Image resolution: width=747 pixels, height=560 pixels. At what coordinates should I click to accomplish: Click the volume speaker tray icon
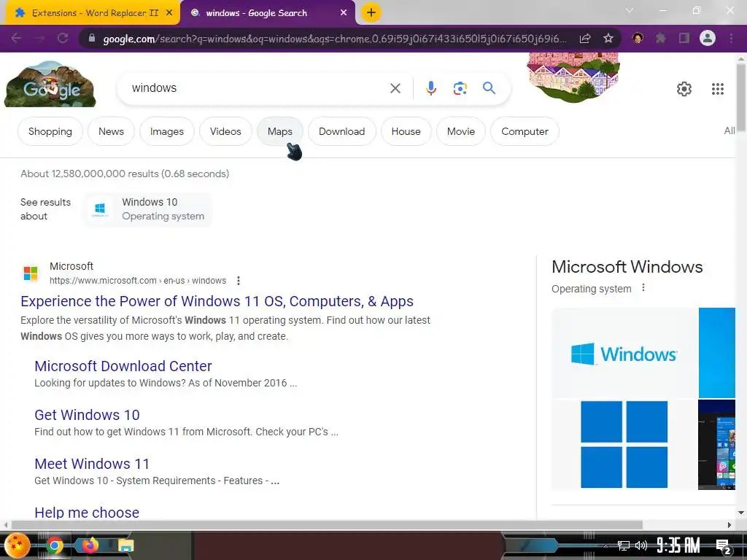pos(640,545)
